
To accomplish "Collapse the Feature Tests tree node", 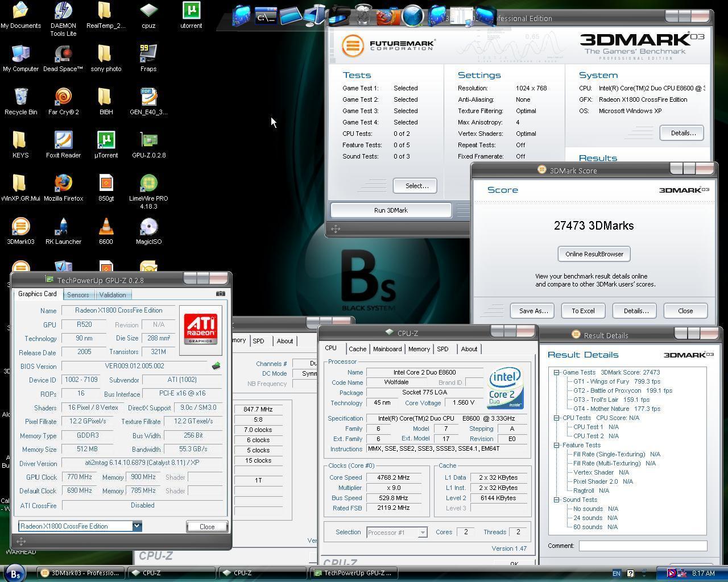I will pyautogui.click(x=557, y=445).
